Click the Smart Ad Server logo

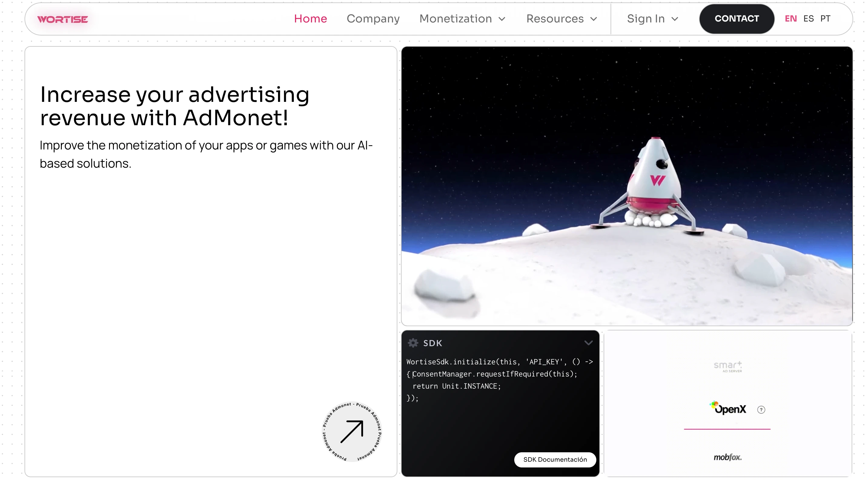[728, 367]
